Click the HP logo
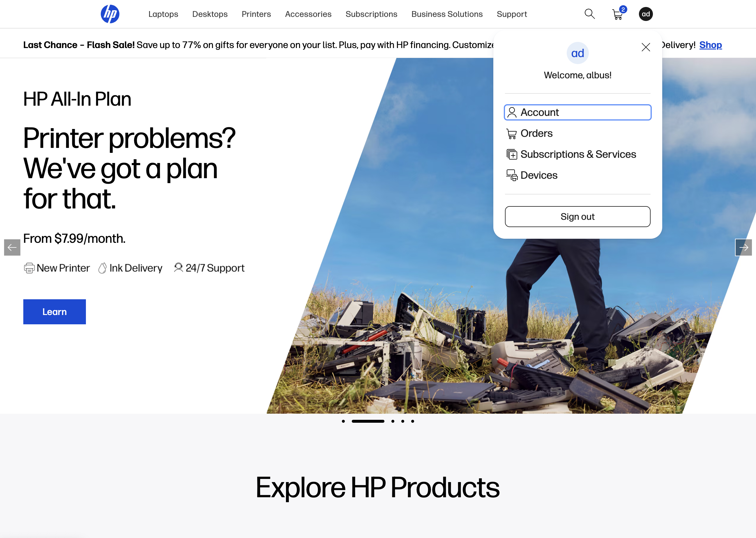The width and height of the screenshot is (756, 538). tap(110, 14)
